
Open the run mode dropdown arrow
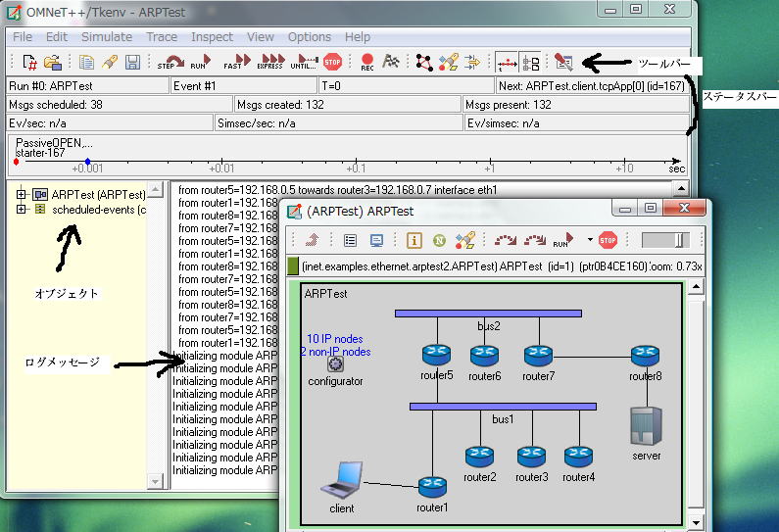click(x=590, y=240)
